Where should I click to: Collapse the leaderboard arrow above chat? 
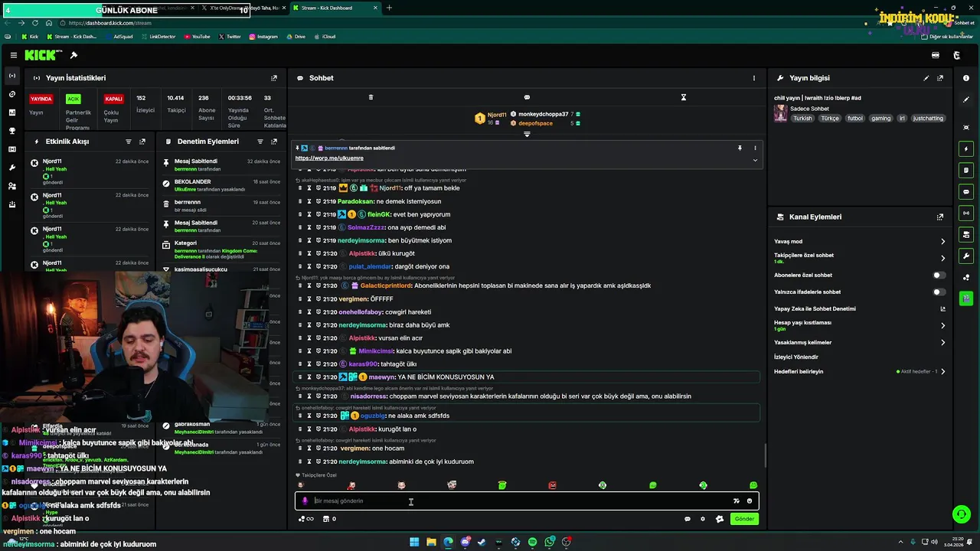click(527, 134)
